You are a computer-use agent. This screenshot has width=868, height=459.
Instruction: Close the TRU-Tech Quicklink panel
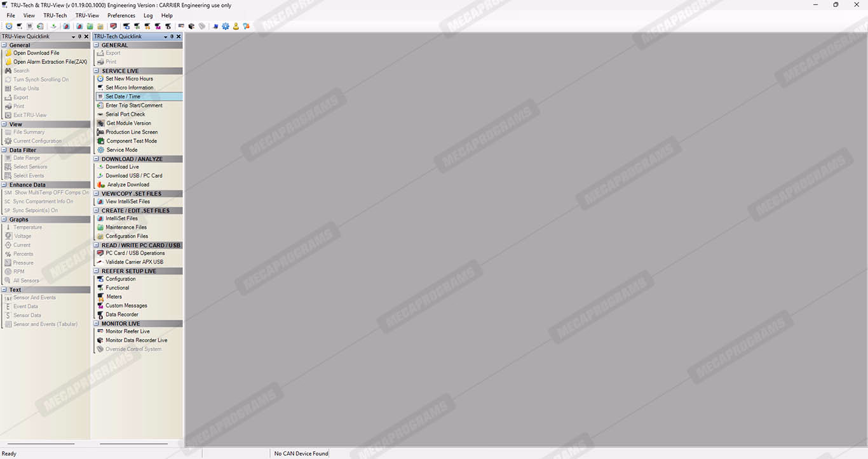point(179,37)
